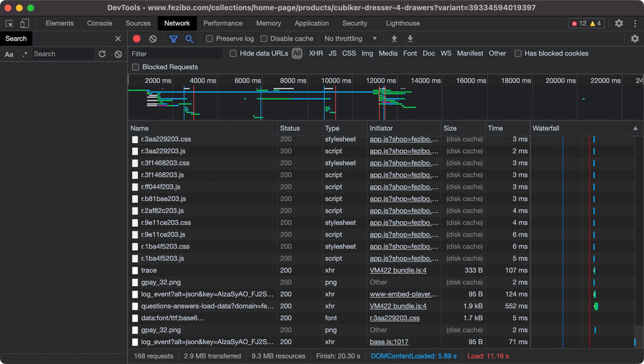The height and width of the screenshot is (364, 644).
Task: Toggle the network filter funnel icon
Action: [x=173, y=39]
